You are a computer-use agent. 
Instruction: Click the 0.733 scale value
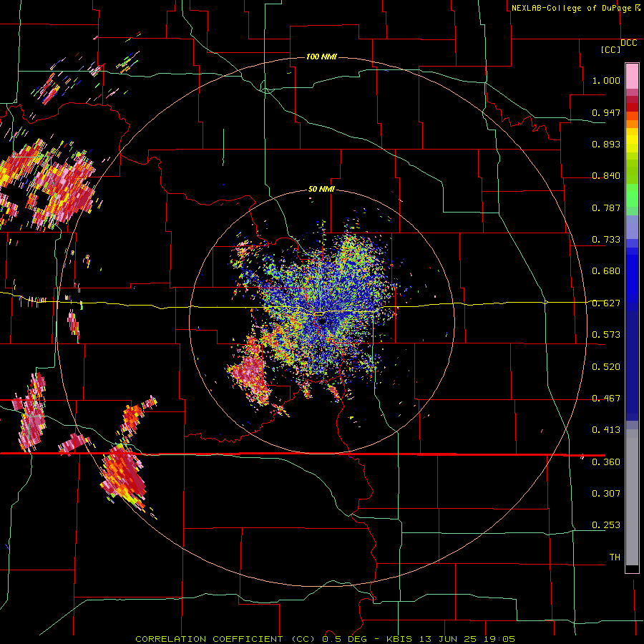coord(606,240)
